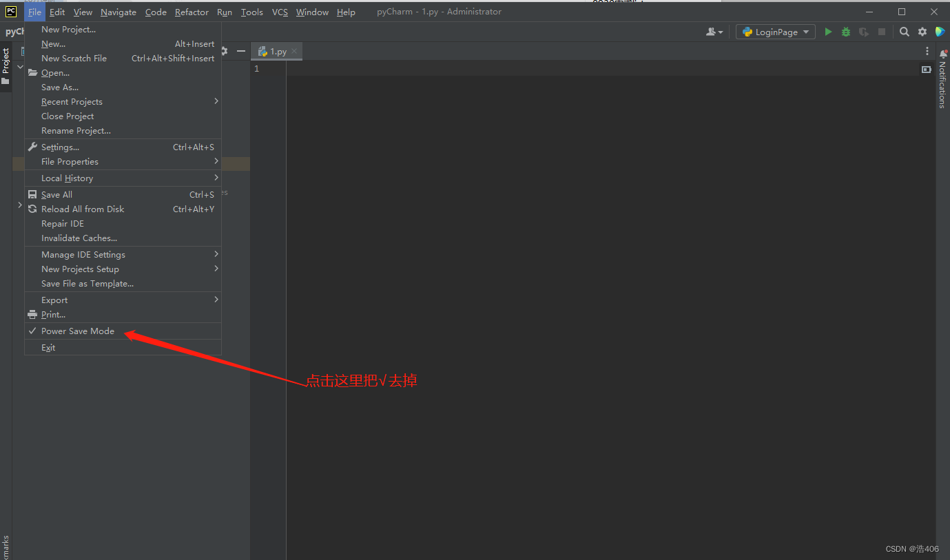Choose Invalidate Caches...
This screenshot has height=560, width=950.
pos(123,238)
